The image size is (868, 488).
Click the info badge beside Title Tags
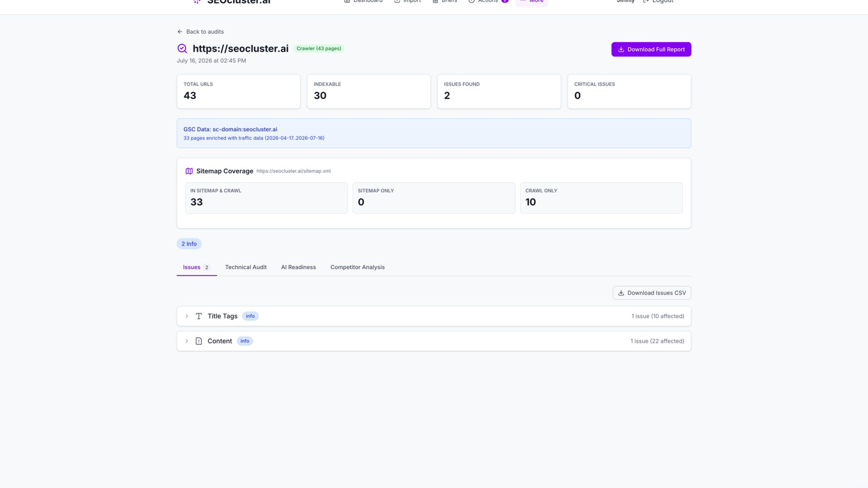point(250,316)
